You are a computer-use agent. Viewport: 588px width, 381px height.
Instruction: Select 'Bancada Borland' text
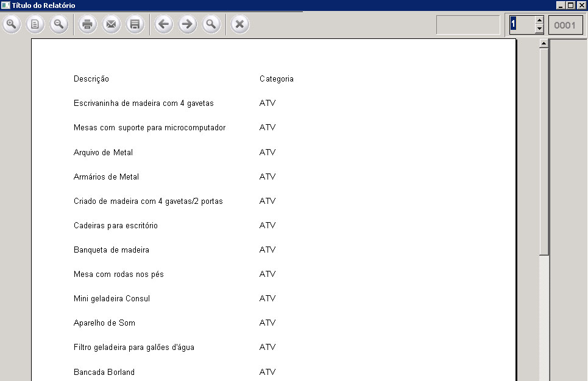pos(104,372)
